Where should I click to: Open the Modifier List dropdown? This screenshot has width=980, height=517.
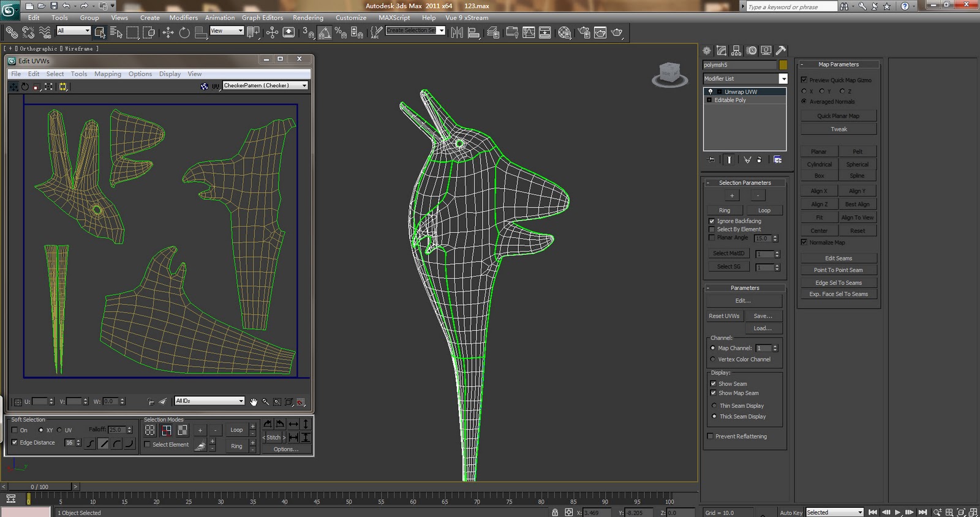coord(783,78)
